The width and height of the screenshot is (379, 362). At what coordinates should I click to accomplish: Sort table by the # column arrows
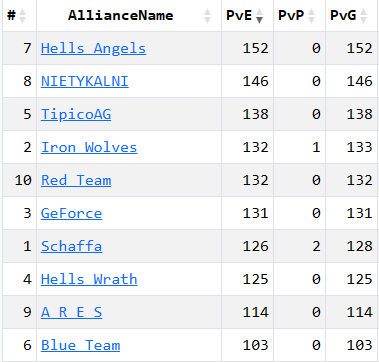[x=22, y=16]
